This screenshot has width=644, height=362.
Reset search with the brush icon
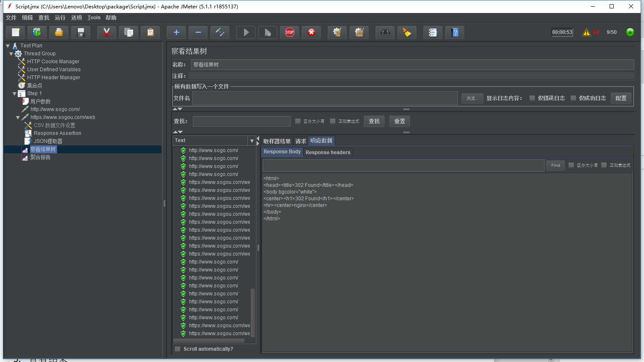tap(407, 32)
